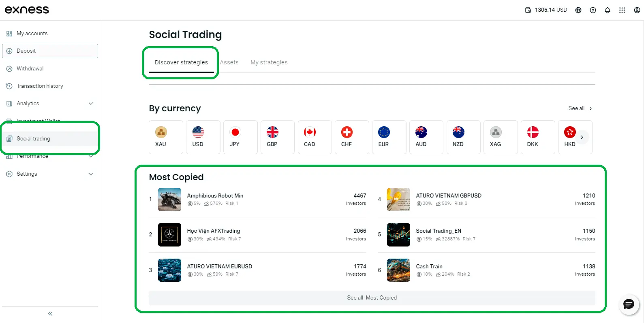Open the language globe icon

point(578,10)
